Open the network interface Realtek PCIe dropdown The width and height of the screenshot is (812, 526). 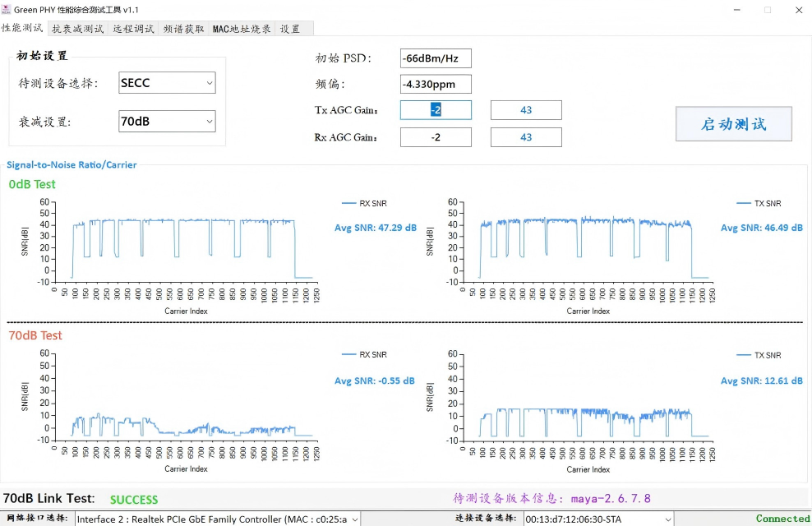[x=218, y=519]
